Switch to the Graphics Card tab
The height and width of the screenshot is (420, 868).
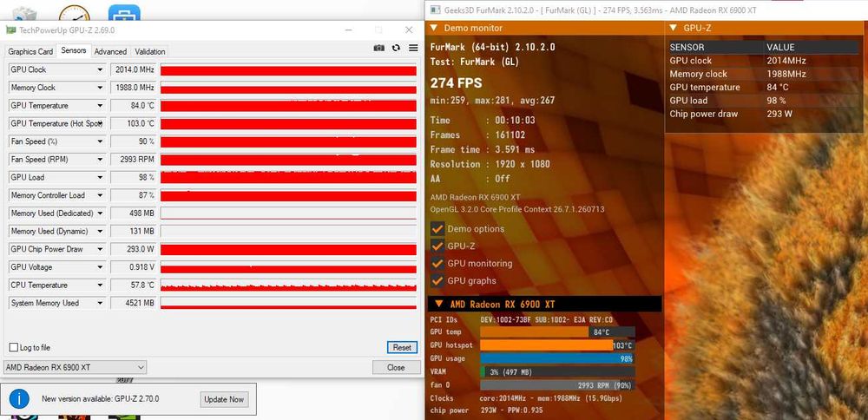pos(30,51)
